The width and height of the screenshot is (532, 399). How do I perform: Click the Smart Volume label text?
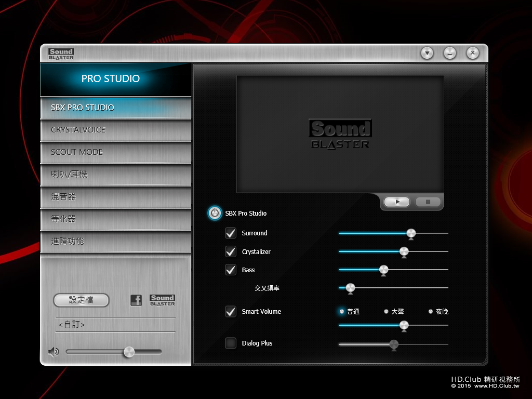tap(261, 312)
